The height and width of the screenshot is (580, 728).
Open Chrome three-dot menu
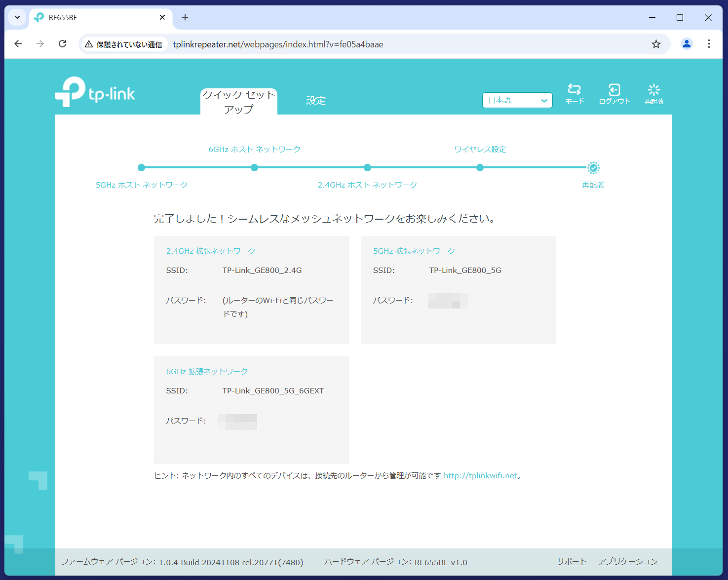709,44
